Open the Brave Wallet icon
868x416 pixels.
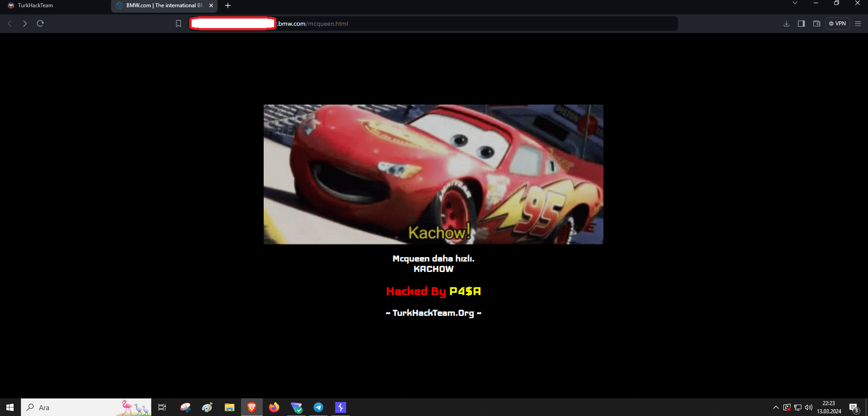point(817,24)
